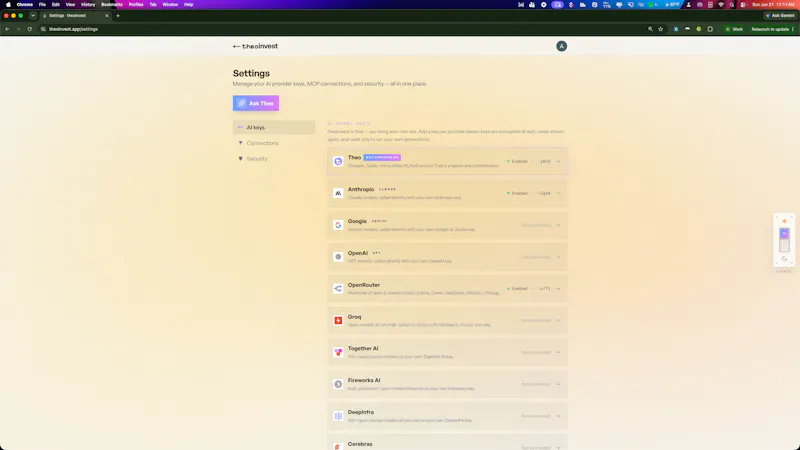800x450 pixels.
Task: Click the Settings - theoinvest browser tab
Action: coord(76,16)
